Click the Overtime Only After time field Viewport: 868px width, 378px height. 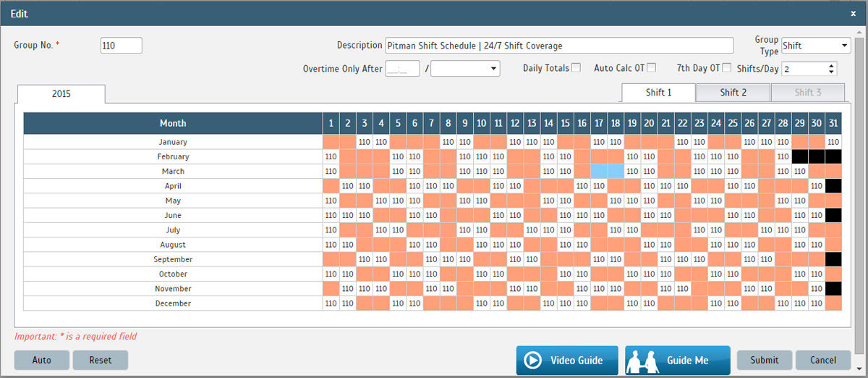point(402,68)
